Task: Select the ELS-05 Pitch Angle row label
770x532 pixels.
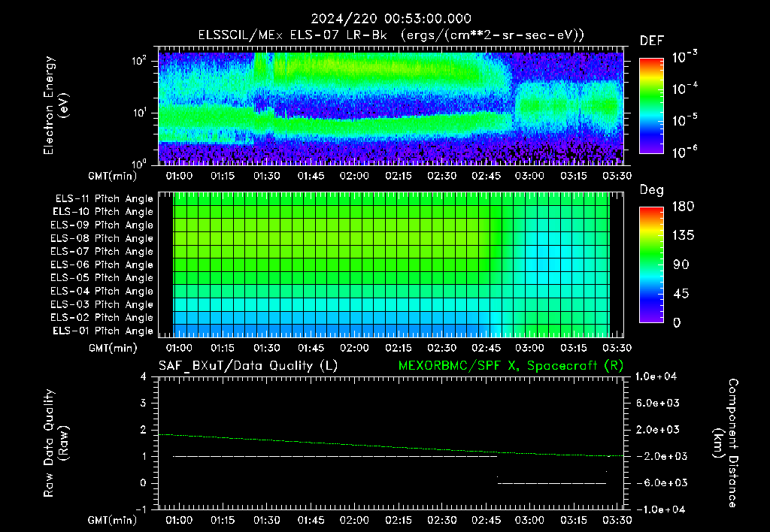Action: (102, 278)
